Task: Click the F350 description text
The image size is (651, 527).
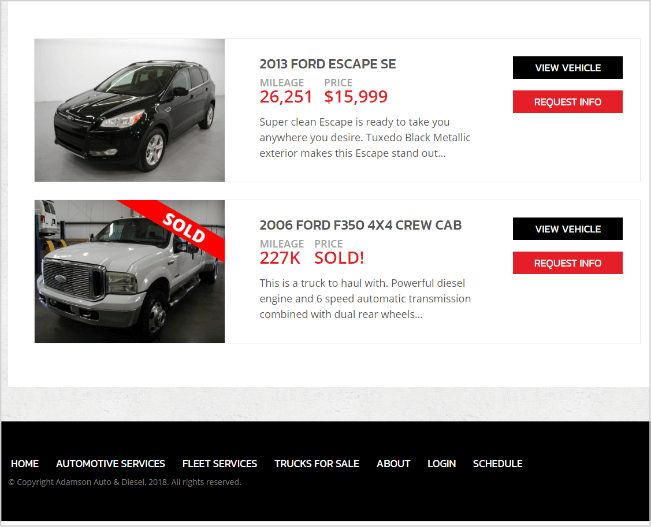Action: click(x=365, y=299)
